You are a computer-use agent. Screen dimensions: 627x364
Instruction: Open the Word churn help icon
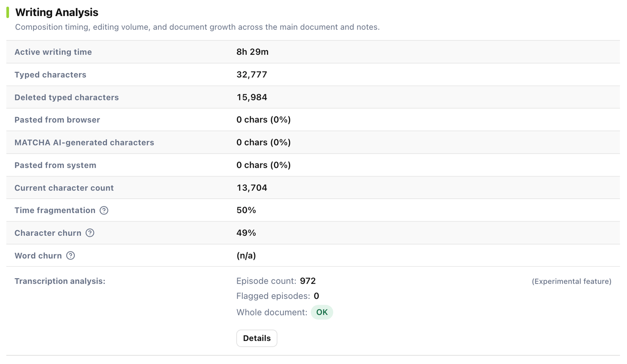coord(71,256)
